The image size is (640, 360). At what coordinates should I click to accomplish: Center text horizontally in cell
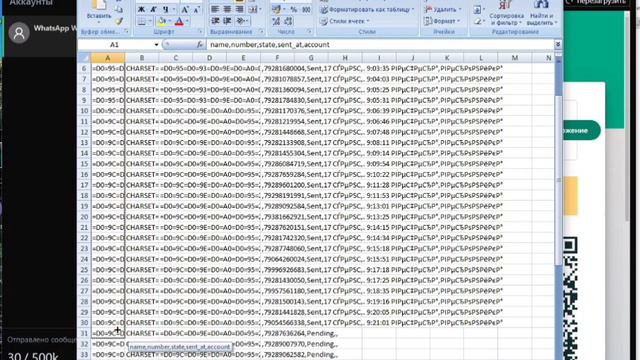(x=227, y=9)
